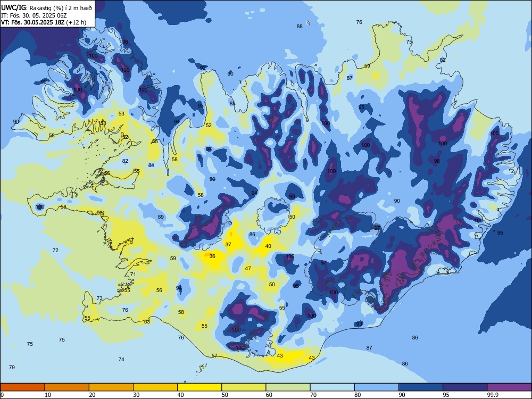532x399 pixels.
Task: Click the legend tick label '70'
Action: click(313, 395)
